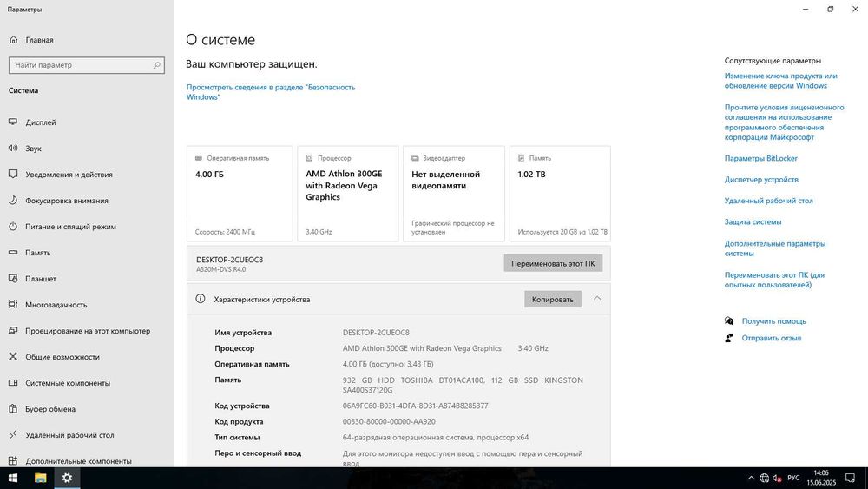
Task: Click the Settings gear in taskbar
Action: tap(67, 478)
